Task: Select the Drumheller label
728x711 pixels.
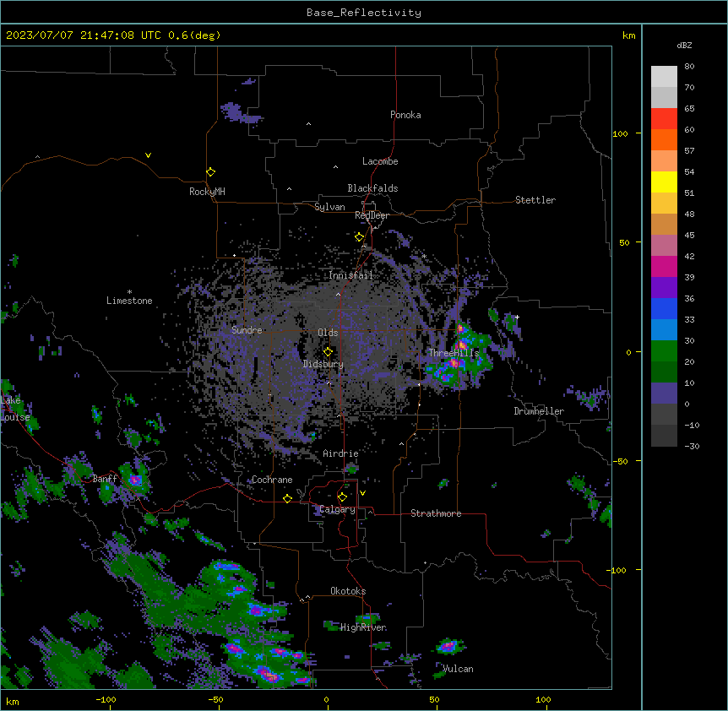Action: coord(539,411)
